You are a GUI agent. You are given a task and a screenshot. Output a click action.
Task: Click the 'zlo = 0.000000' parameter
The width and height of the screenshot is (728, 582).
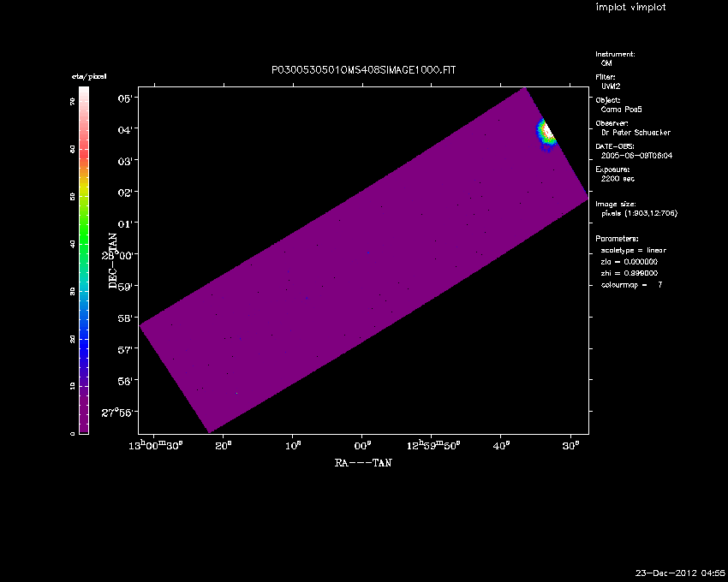(630, 262)
